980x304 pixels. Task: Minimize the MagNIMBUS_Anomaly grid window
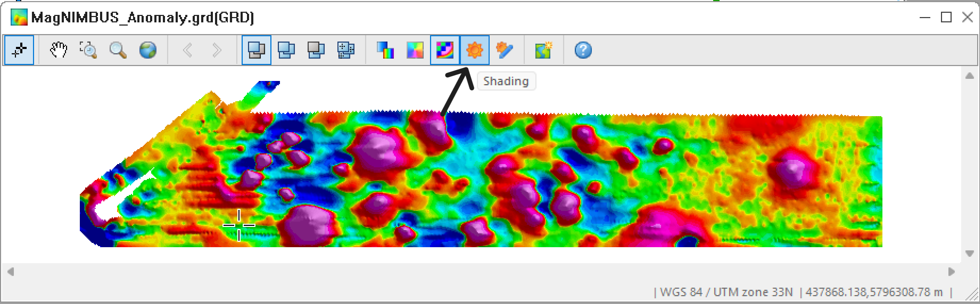click(x=925, y=17)
